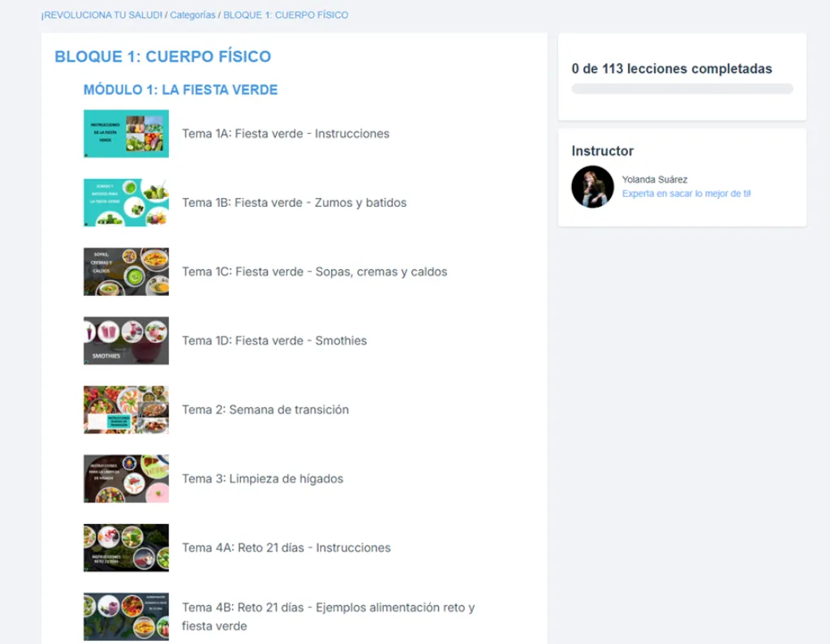
Task: Click the Instructor section heading
Action: [x=602, y=151]
